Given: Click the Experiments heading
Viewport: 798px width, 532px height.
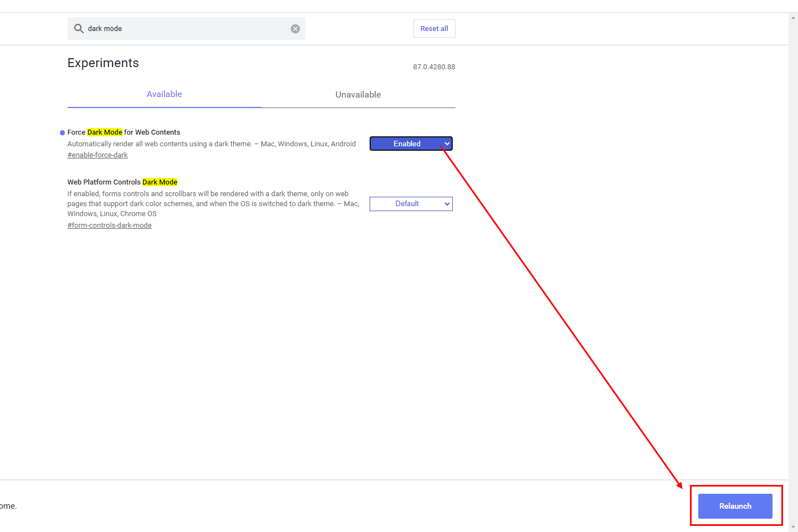Looking at the screenshot, I should [x=103, y=63].
